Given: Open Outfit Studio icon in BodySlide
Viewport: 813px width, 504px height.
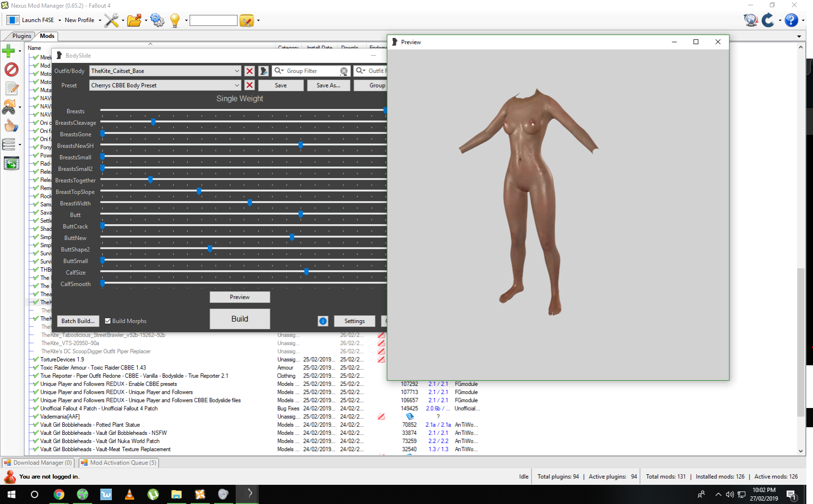Looking at the screenshot, I should pos(264,71).
